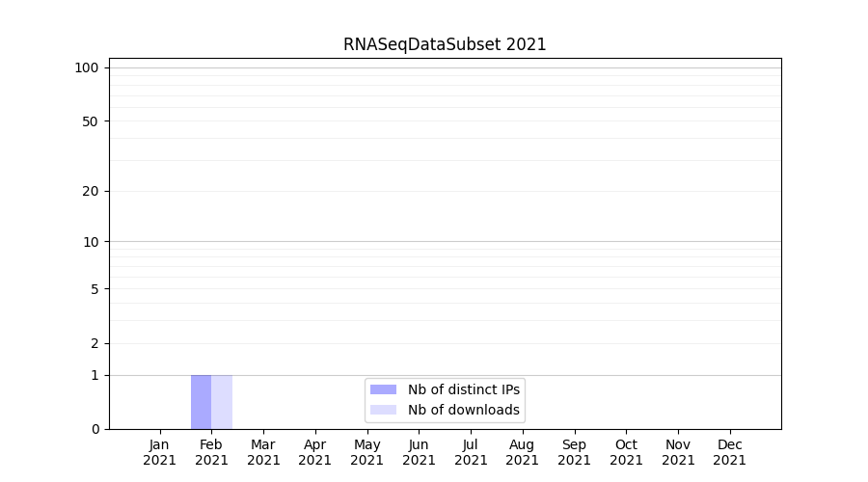
Task: Select the 20 y-axis tick label
Action: (91, 191)
